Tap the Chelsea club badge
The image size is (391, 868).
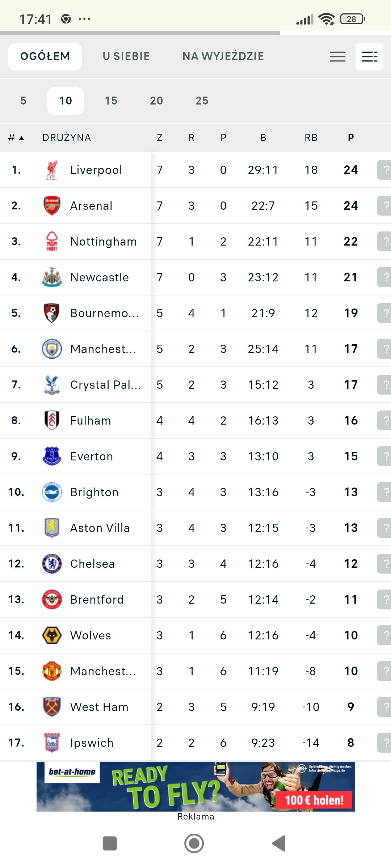click(x=52, y=564)
